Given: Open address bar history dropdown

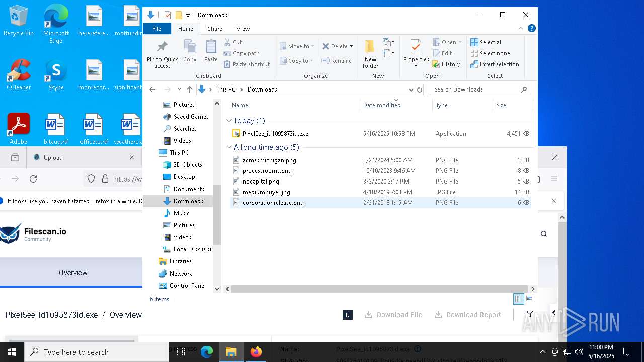Looking at the screenshot, I should 411,89.
